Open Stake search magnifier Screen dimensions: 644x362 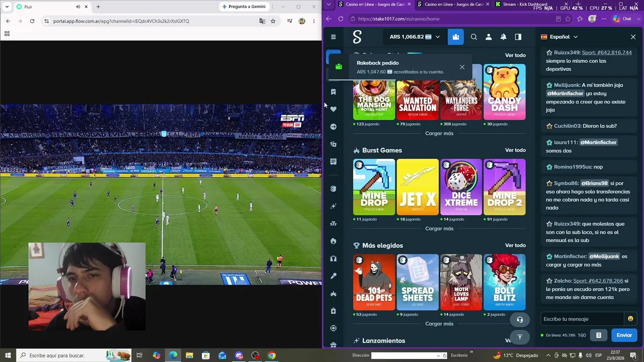tap(474, 37)
